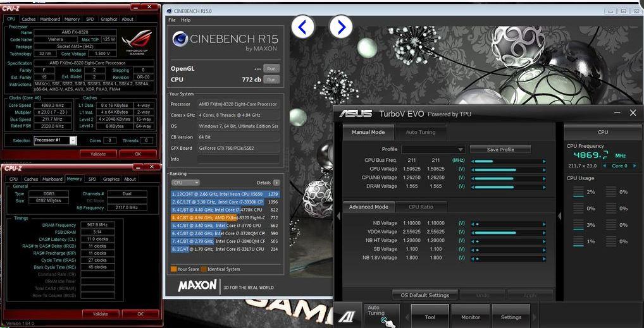Raise DRAM Voltage with its right slider arrow
This screenshot has width=644, height=328.
point(544,187)
